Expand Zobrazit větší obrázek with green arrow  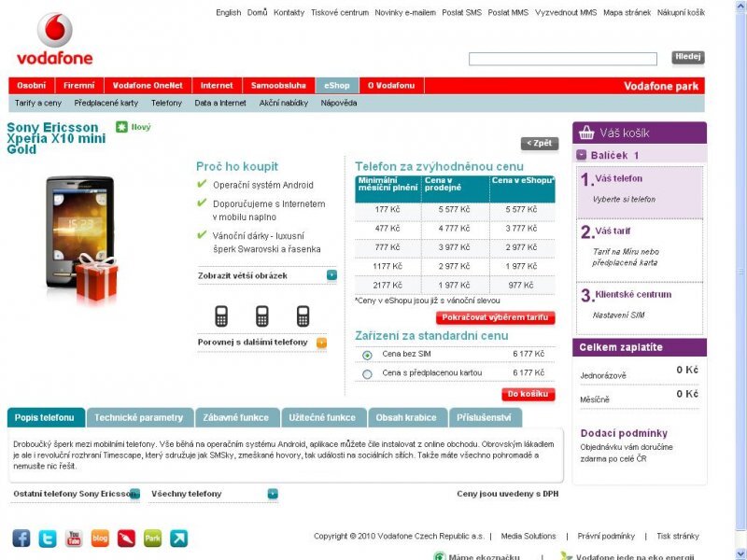click(332, 275)
